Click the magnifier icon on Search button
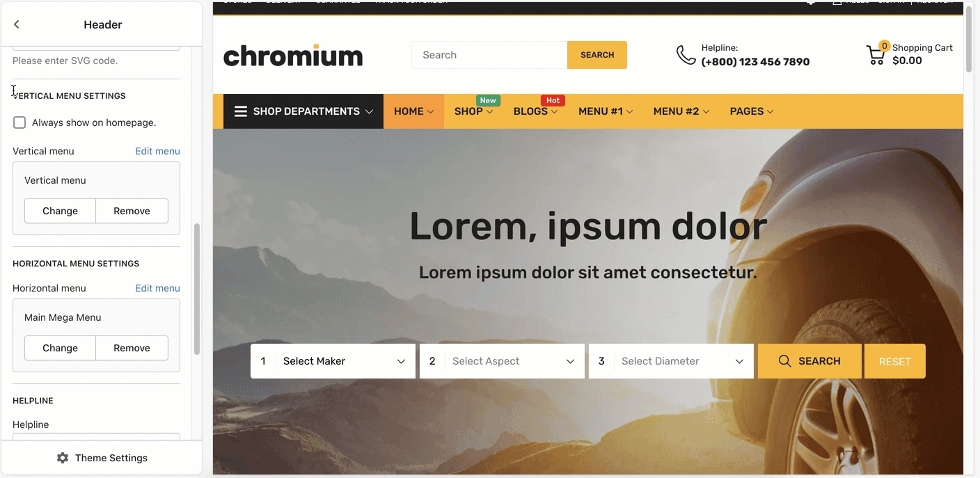Screen dimensions: 980x478 [x=784, y=361]
